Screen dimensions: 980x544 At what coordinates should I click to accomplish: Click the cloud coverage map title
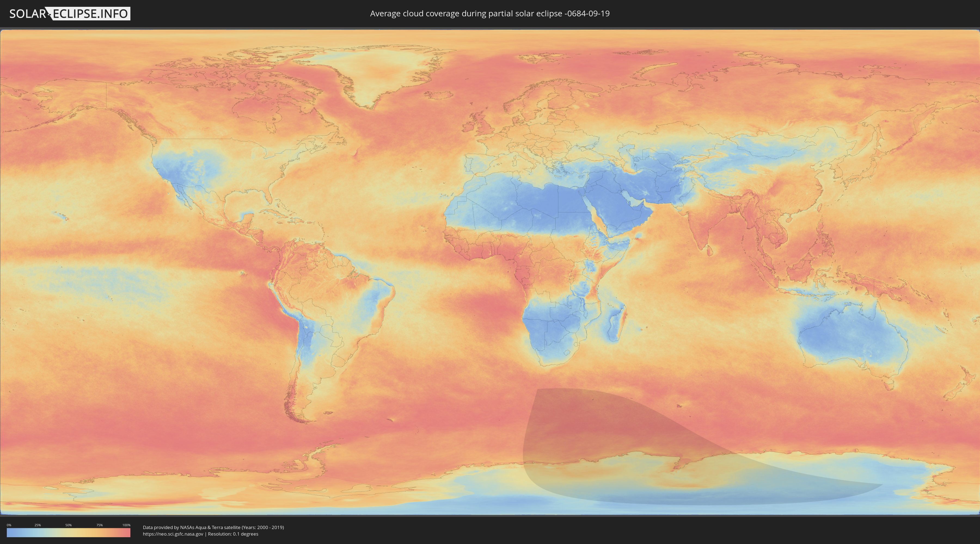point(490,14)
